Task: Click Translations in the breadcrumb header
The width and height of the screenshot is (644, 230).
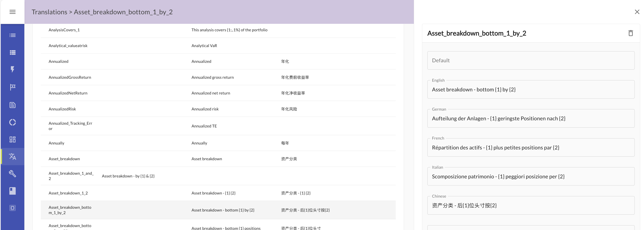Action: pos(49,12)
